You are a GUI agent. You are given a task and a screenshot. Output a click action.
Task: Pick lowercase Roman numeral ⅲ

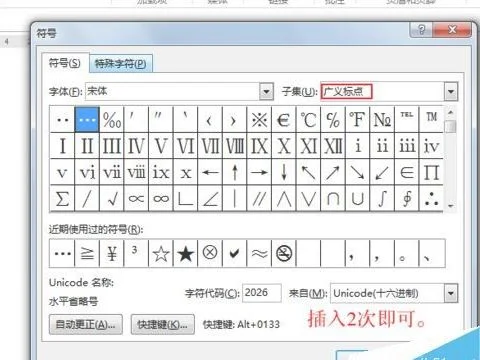click(407, 146)
